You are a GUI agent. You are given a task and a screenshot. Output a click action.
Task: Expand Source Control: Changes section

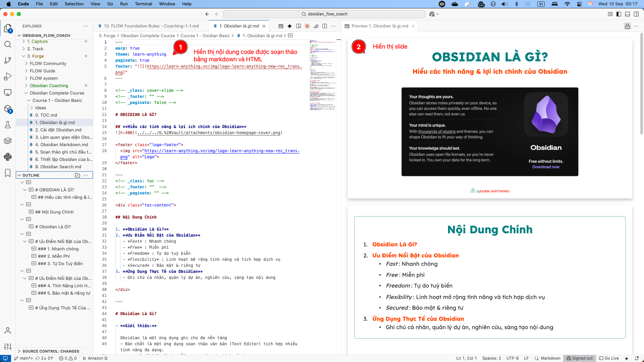click(x=51, y=351)
